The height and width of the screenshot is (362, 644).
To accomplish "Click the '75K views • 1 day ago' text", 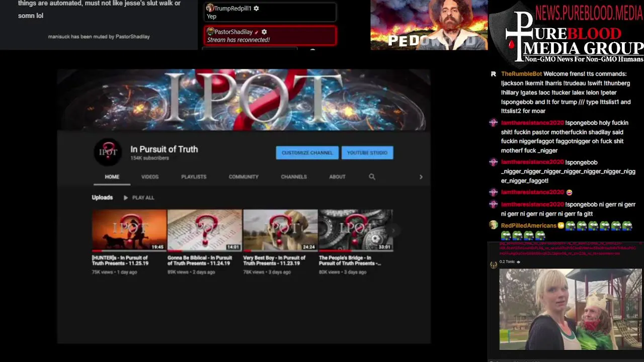I will [114, 272].
